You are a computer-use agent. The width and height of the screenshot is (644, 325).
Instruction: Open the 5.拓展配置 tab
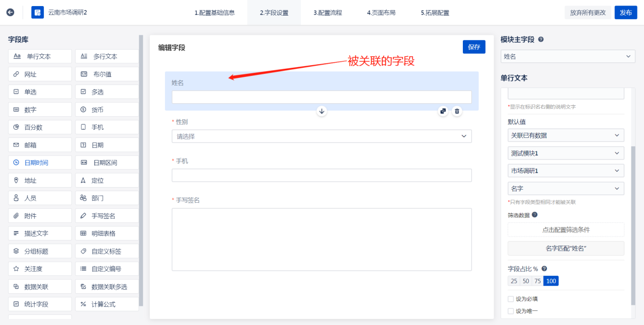click(x=435, y=13)
